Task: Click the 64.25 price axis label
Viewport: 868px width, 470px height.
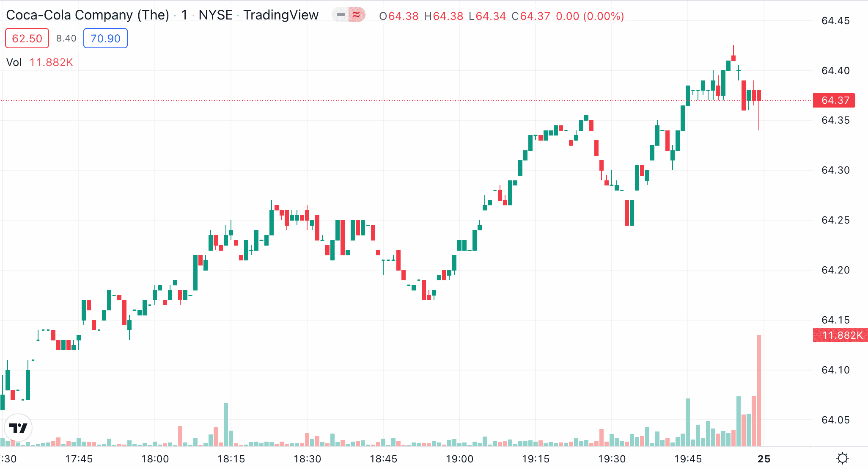Action: 835,220
